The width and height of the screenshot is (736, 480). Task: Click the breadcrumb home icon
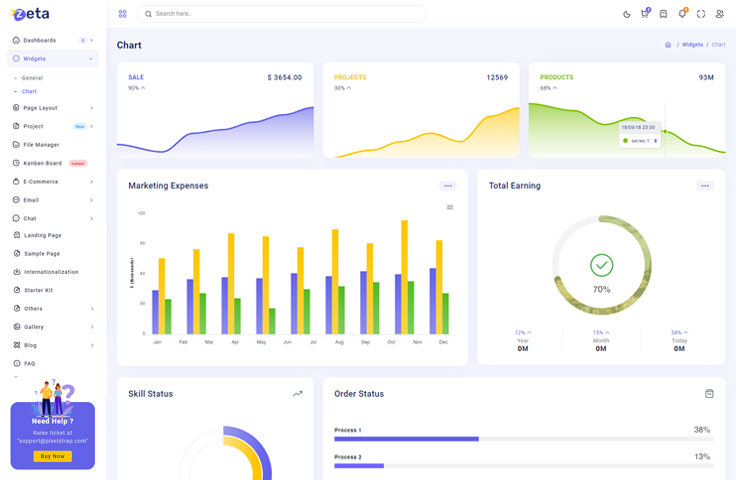[667, 45]
